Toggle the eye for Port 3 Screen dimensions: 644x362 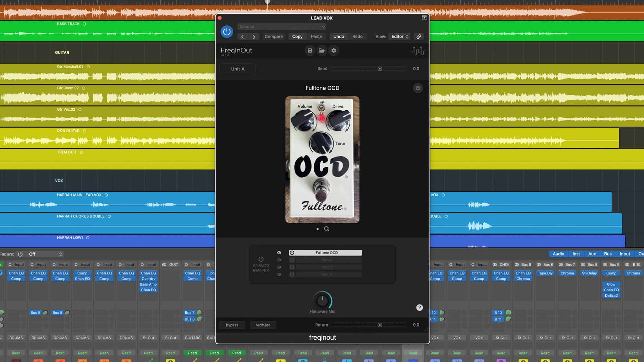(x=279, y=267)
